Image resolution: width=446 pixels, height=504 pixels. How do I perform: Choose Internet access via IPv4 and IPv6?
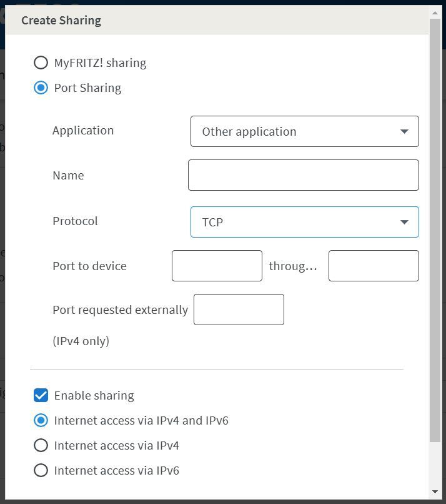click(x=41, y=420)
